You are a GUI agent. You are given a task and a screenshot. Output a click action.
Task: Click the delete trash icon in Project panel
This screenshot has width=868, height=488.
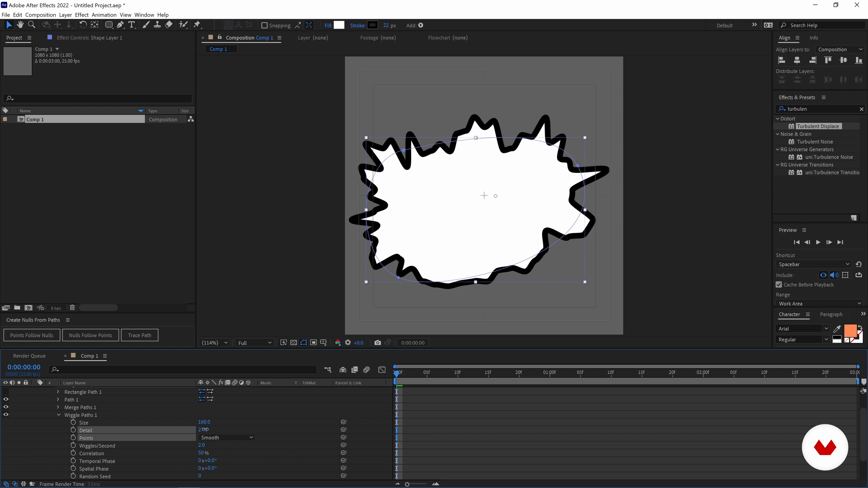click(x=72, y=307)
